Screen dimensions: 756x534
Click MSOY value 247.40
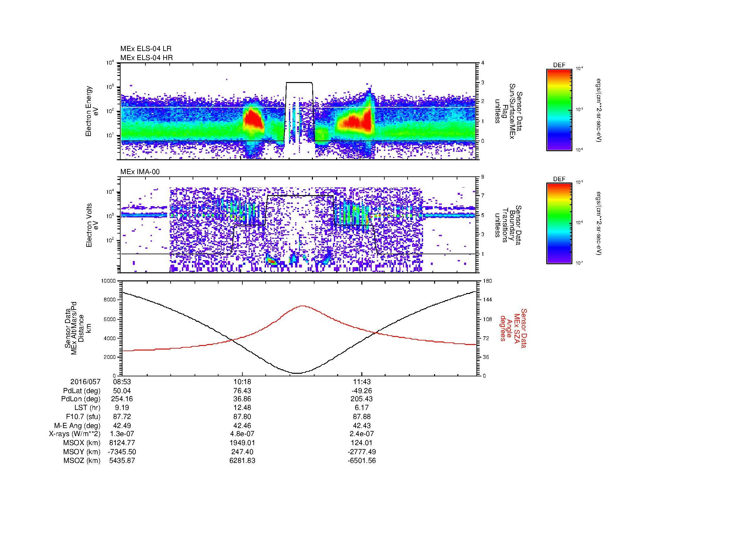click(242, 452)
